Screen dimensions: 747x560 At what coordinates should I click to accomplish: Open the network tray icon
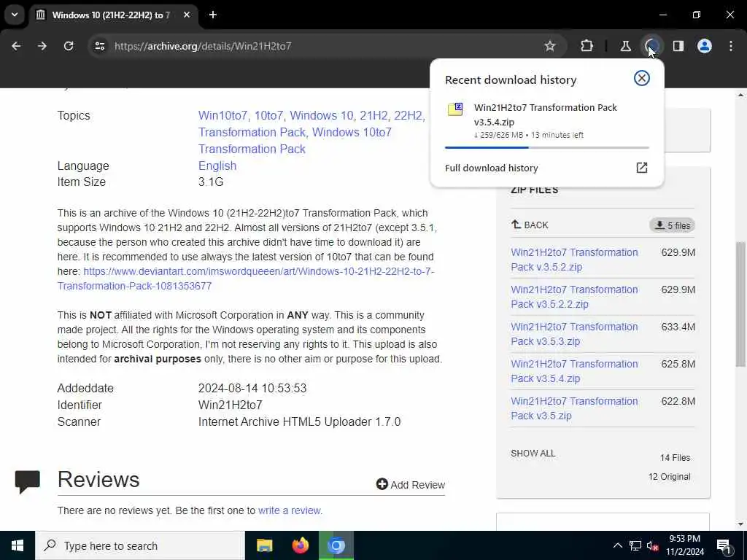635,545
